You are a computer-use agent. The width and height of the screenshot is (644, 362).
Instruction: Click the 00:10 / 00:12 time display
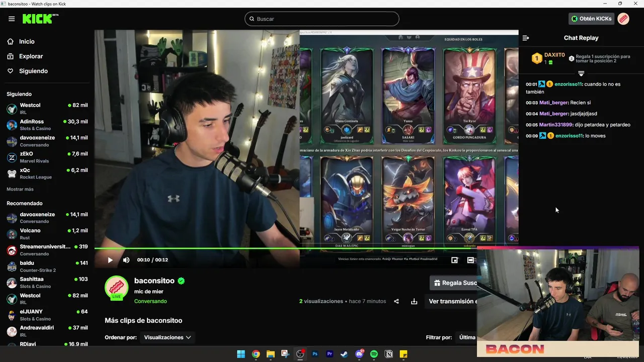(152, 260)
